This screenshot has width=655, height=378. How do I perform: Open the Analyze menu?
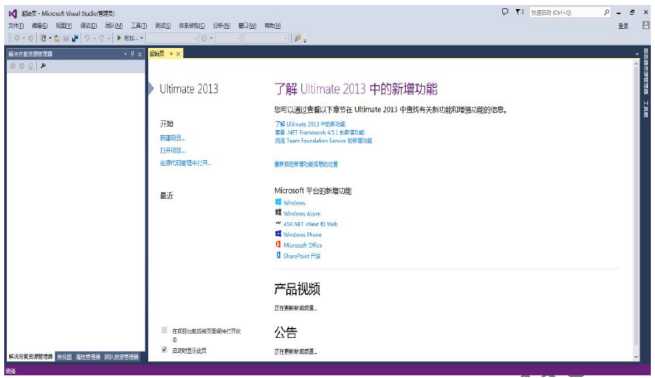[221, 26]
